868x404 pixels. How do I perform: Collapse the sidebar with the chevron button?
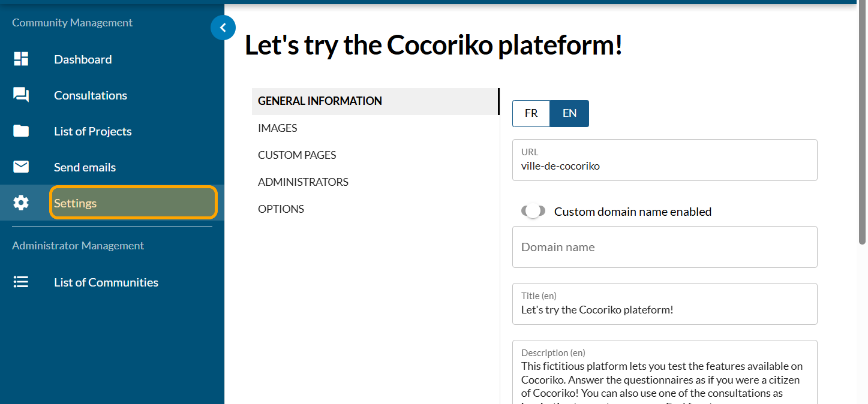[x=223, y=28]
